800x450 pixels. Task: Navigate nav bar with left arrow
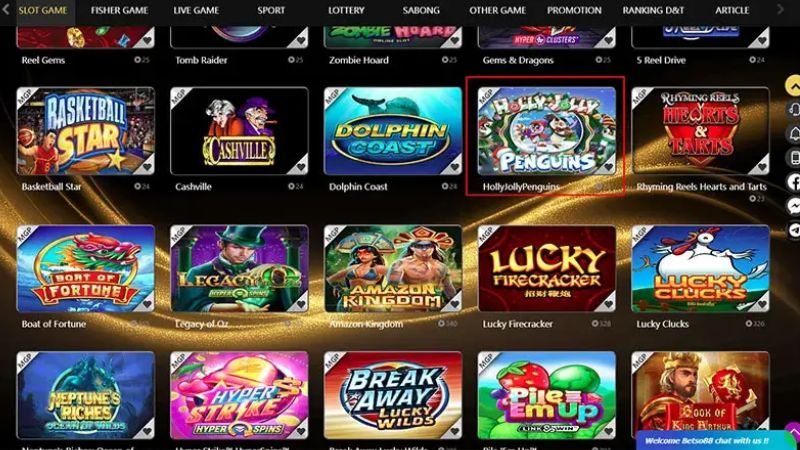[x=6, y=9]
